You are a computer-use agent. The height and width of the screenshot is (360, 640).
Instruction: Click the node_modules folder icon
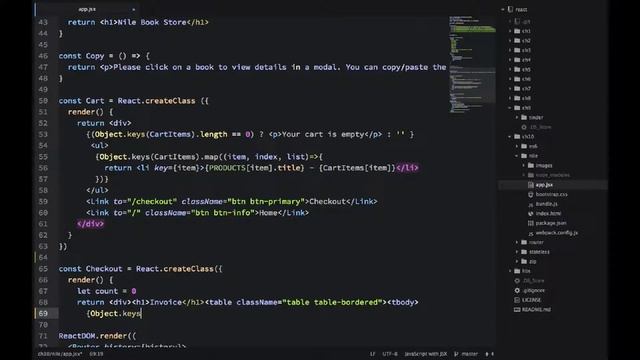pos(531,175)
